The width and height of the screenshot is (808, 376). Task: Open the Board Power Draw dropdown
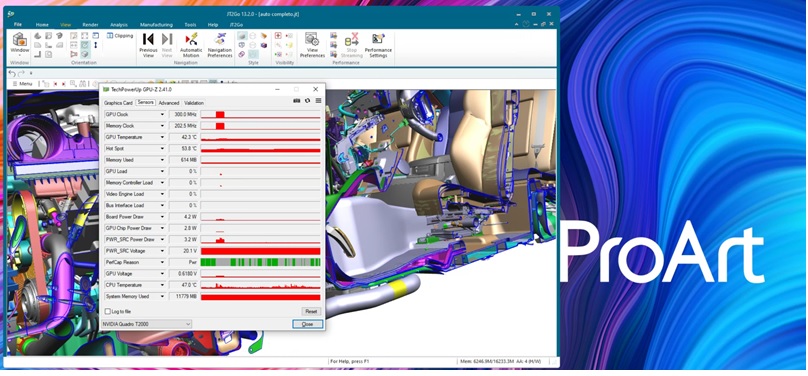click(x=162, y=217)
